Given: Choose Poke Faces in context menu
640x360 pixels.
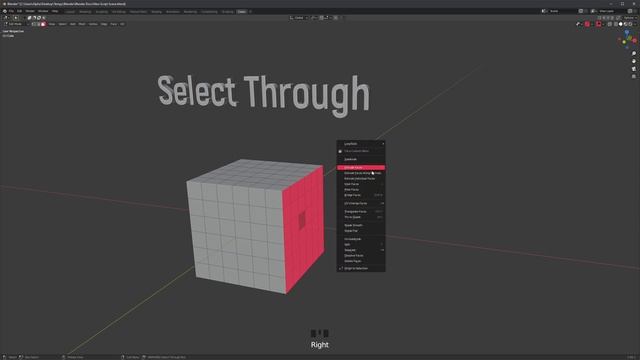Looking at the screenshot, I should [x=361, y=189].
